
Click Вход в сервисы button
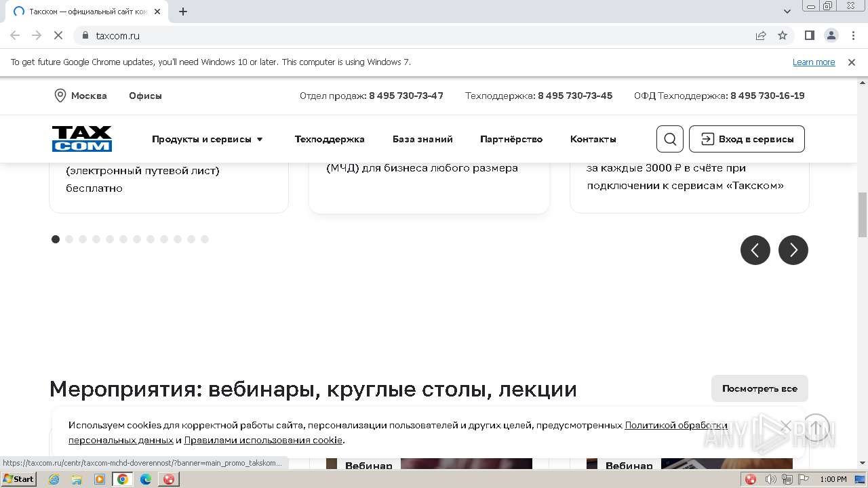tap(747, 139)
